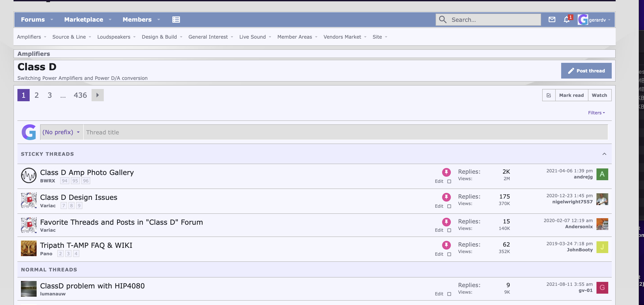Click the sticky pin icon for Class D Design Issues
This screenshot has height=305, width=644.
(446, 197)
